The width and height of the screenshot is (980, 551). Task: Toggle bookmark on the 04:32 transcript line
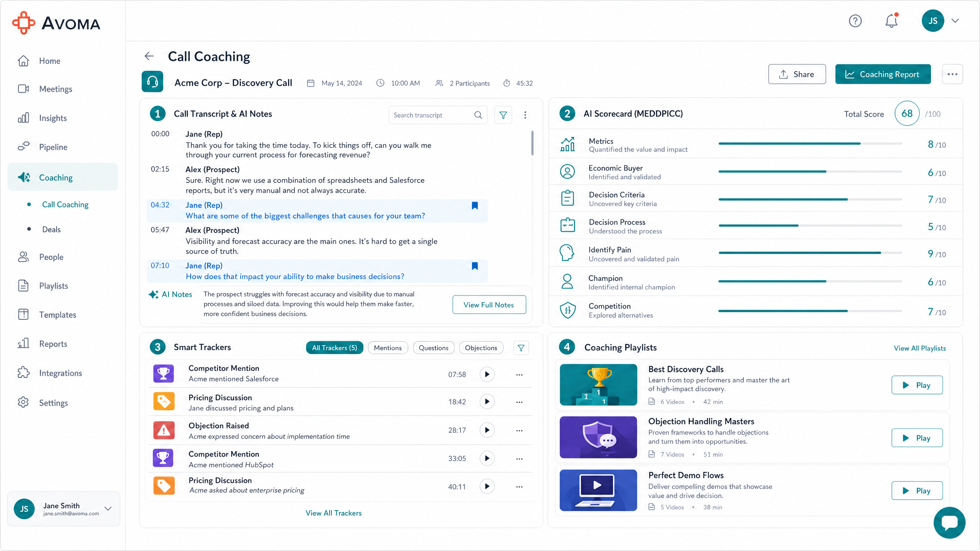click(x=475, y=206)
